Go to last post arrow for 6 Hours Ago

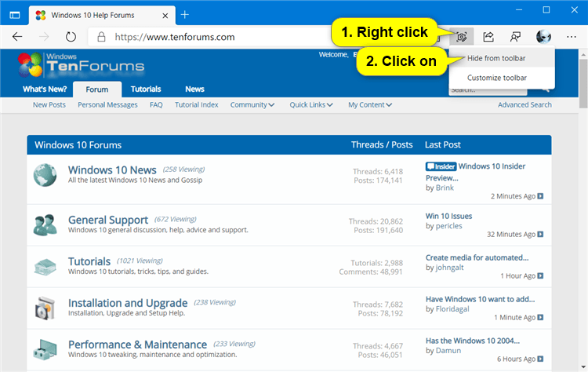pos(540,359)
